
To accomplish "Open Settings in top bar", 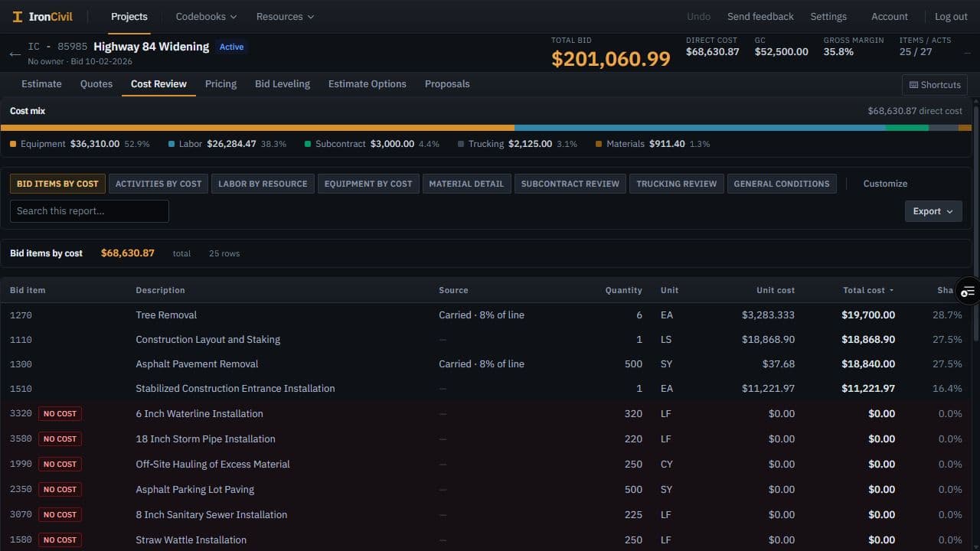I will click(828, 16).
